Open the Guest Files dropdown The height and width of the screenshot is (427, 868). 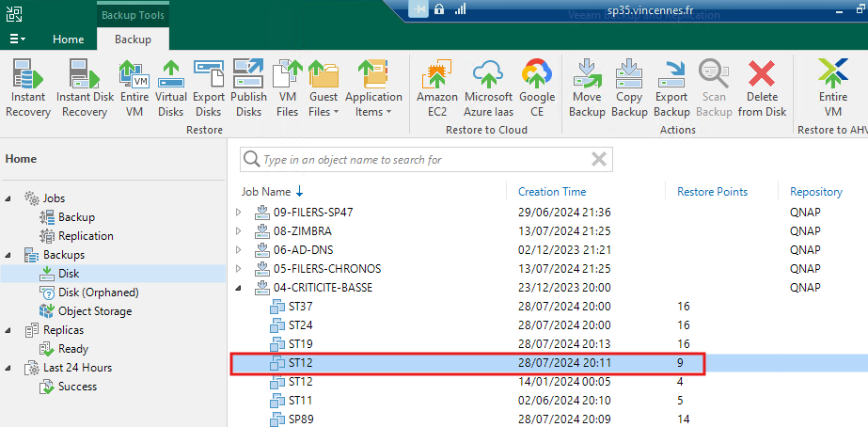(x=324, y=88)
